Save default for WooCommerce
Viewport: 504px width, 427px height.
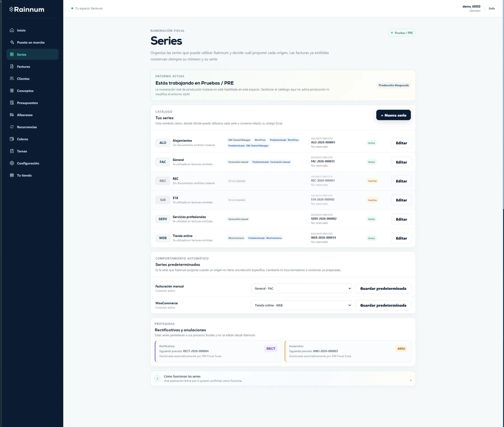[383, 305]
